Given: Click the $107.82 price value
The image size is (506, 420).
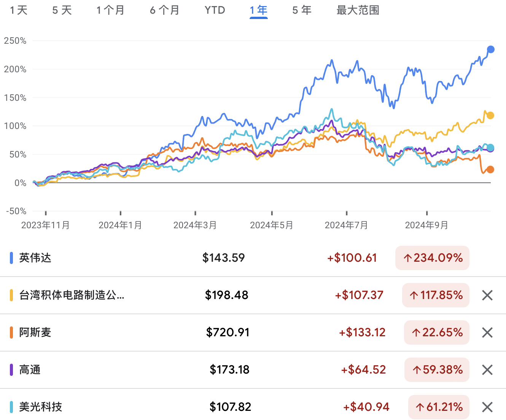Looking at the screenshot, I should pos(231,407).
